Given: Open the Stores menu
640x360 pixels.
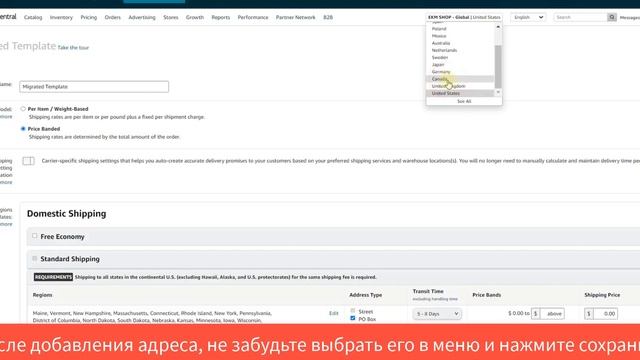Looking at the screenshot, I should click(171, 17).
